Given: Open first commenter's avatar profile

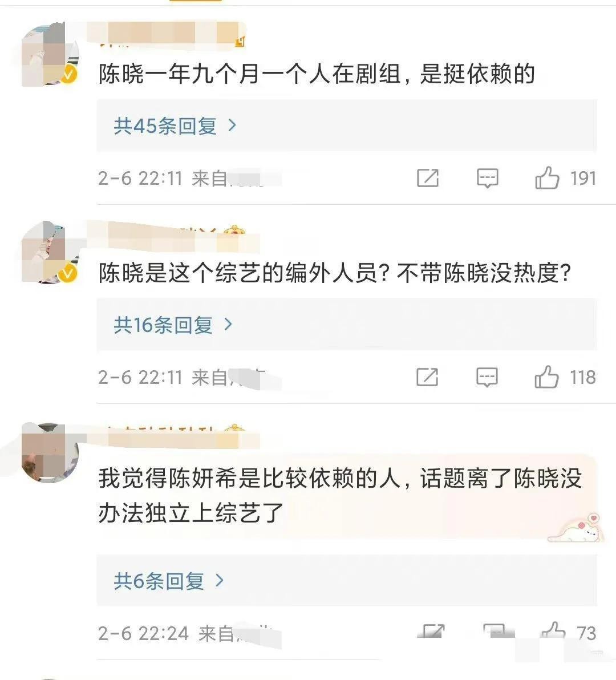Looking at the screenshot, I should point(50,56).
